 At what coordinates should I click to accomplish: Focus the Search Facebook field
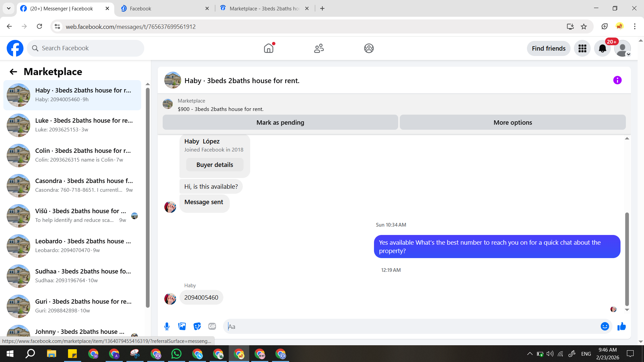click(x=86, y=48)
